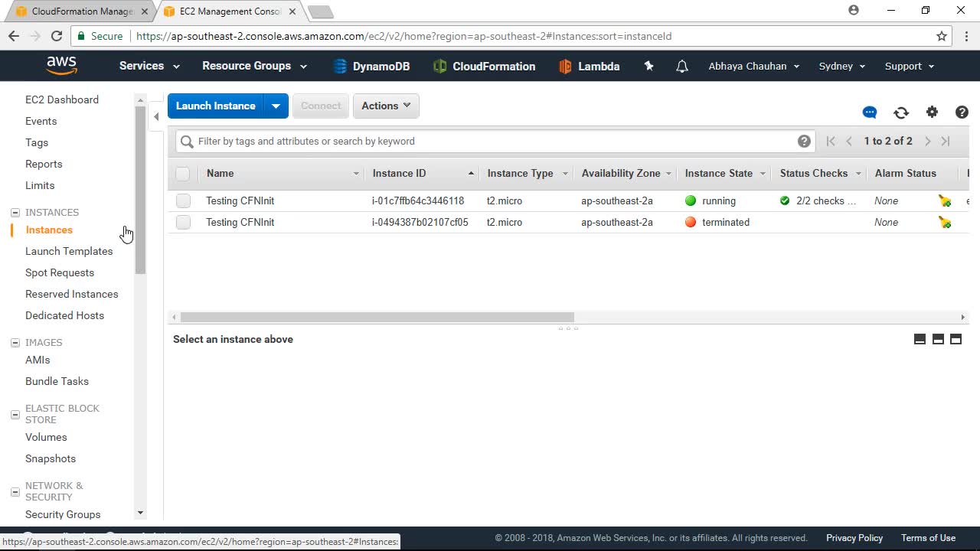Open the Launch Instance dropdown arrow
This screenshot has width=980, height=551.
(276, 106)
